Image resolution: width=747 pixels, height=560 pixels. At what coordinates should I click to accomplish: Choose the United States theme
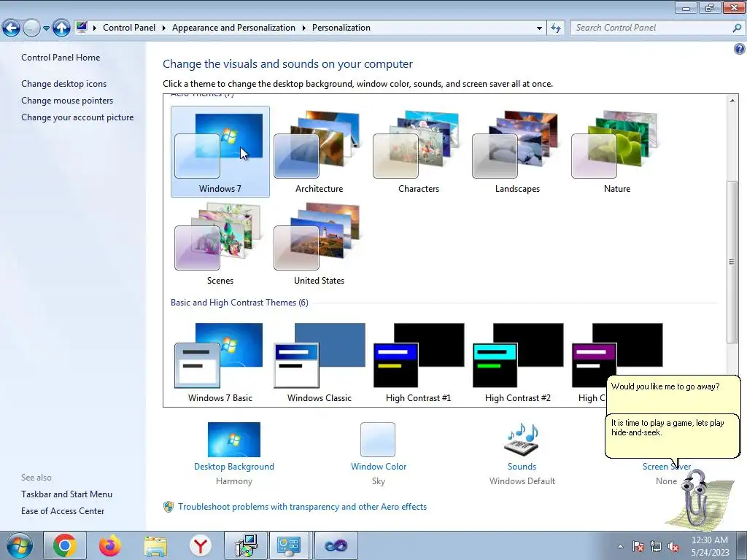tap(320, 244)
